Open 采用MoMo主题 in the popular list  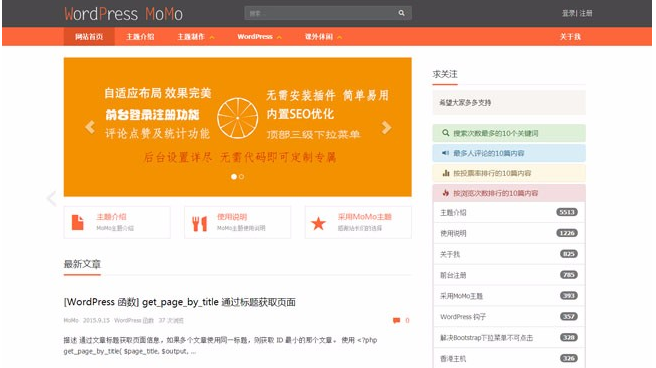click(x=461, y=296)
